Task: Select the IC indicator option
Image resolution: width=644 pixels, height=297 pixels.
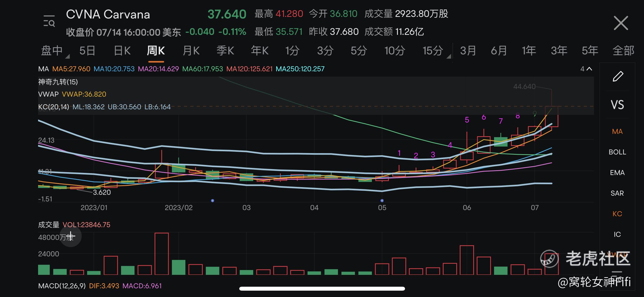Action: (x=617, y=234)
